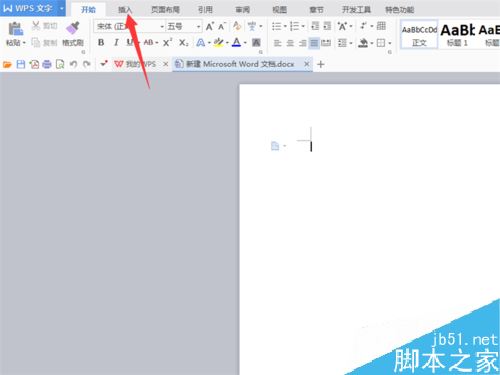Align paragraph right
The height and width of the screenshot is (375, 500).
click(302, 43)
